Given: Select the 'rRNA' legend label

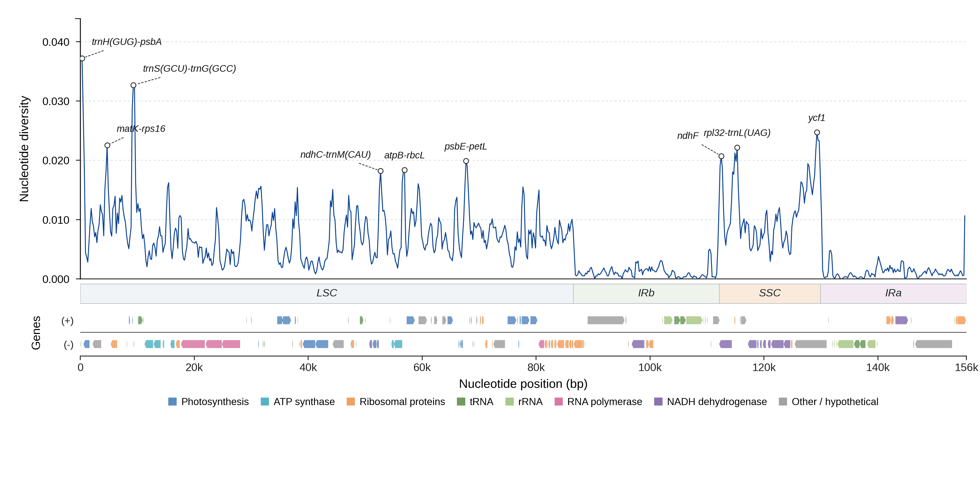Looking at the screenshot, I should coord(530,402).
